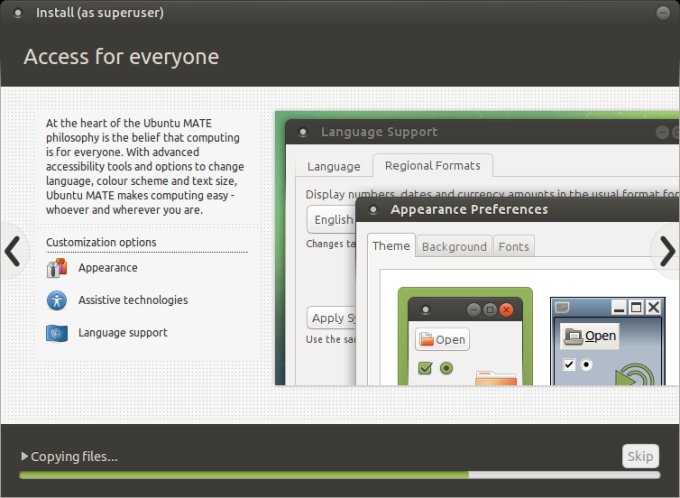Click the installation progress bar
The image size is (680, 498).
340,475
